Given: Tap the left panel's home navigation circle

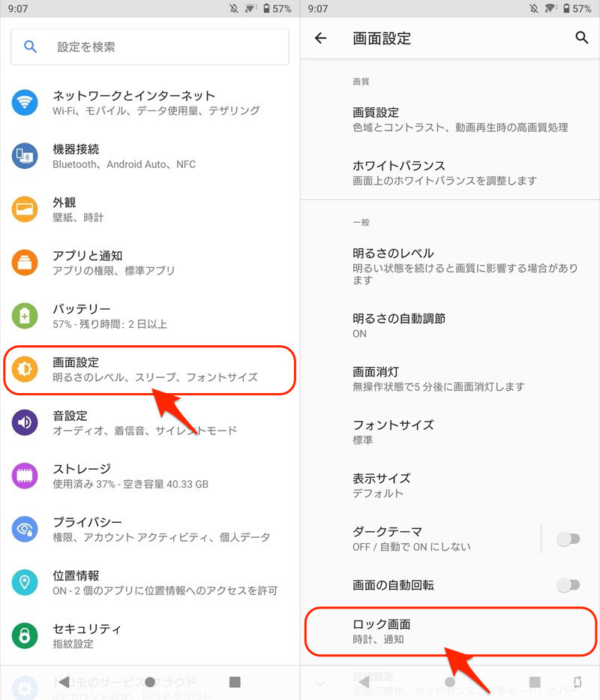Looking at the screenshot, I should (150, 682).
